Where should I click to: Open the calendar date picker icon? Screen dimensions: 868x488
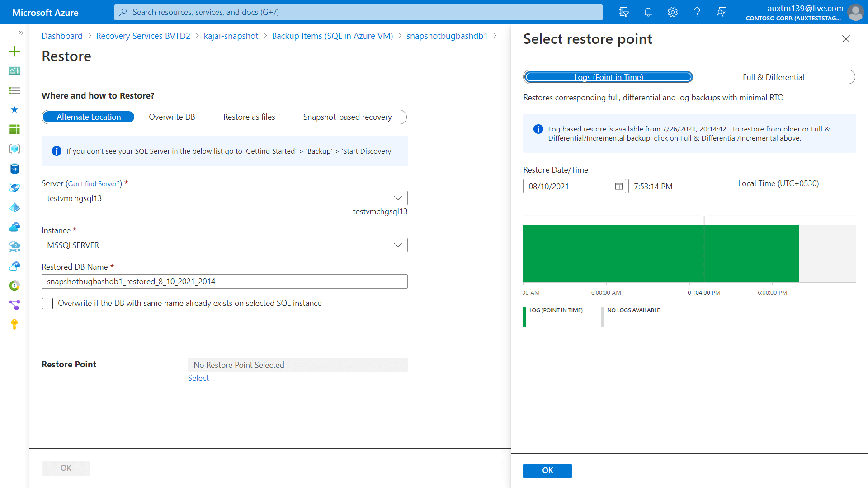click(618, 186)
